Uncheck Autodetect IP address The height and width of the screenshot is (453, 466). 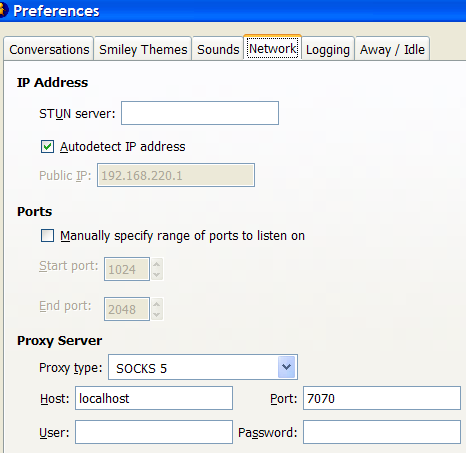pos(47,147)
